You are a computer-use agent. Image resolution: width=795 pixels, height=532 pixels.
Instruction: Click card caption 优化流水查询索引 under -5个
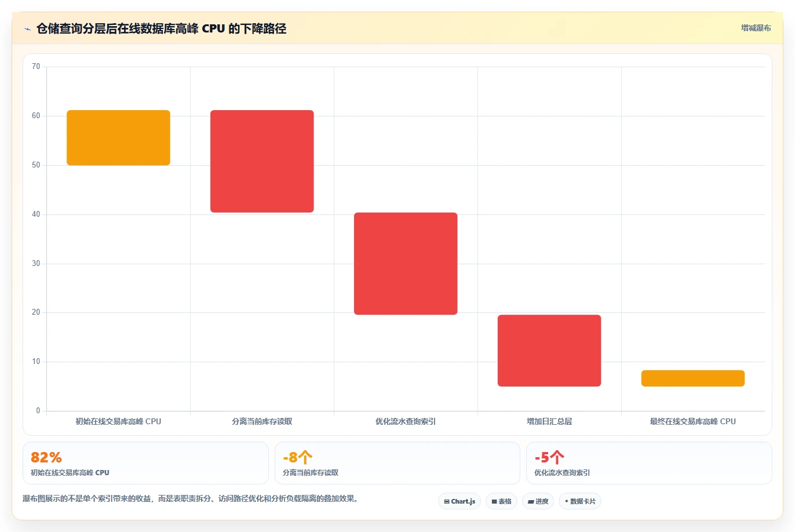[x=562, y=473]
